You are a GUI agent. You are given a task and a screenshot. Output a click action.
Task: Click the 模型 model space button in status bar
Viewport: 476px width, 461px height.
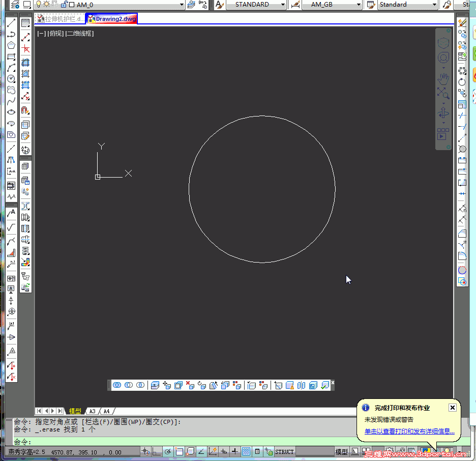click(341, 452)
